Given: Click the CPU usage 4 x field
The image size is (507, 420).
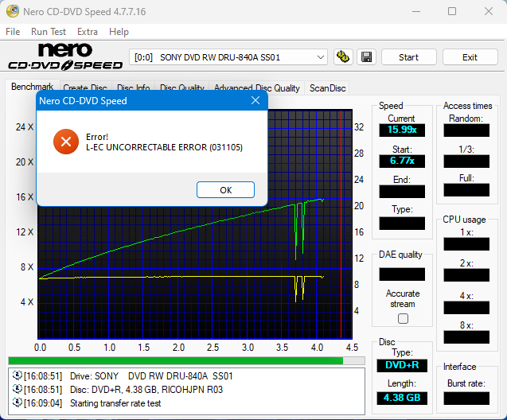Looking at the screenshot, I should click(x=466, y=308).
